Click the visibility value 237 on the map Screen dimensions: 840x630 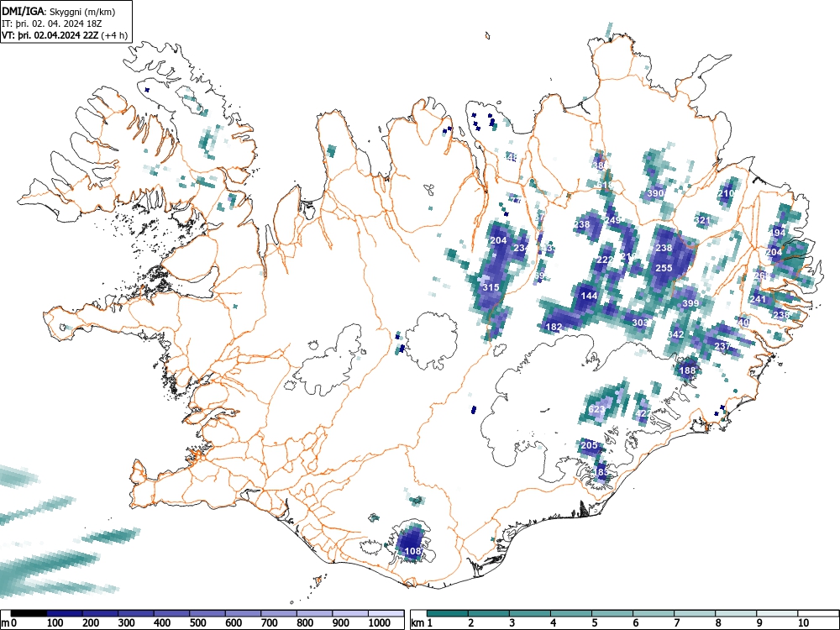point(722,346)
